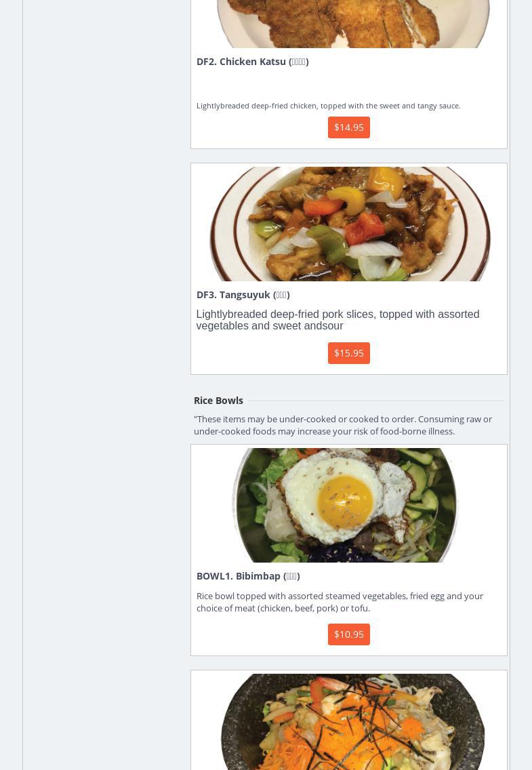Click the Chicken Katsu description text

pos(328,106)
